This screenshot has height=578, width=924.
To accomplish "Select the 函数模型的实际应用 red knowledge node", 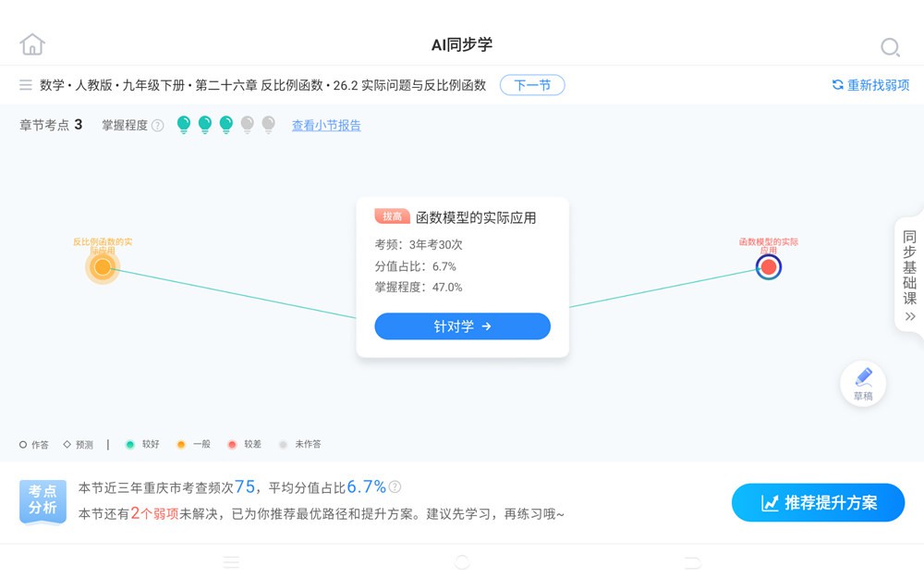I will [x=768, y=266].
